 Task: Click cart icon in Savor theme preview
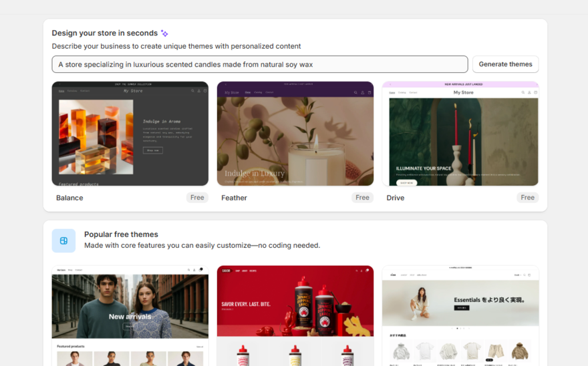tap(367, 270)
